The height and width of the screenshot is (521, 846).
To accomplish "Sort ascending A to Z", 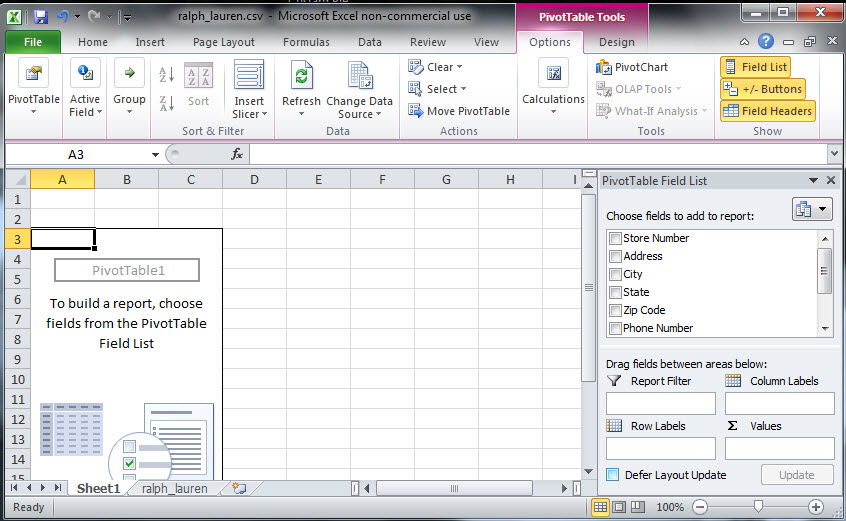I will click(166, 74).
